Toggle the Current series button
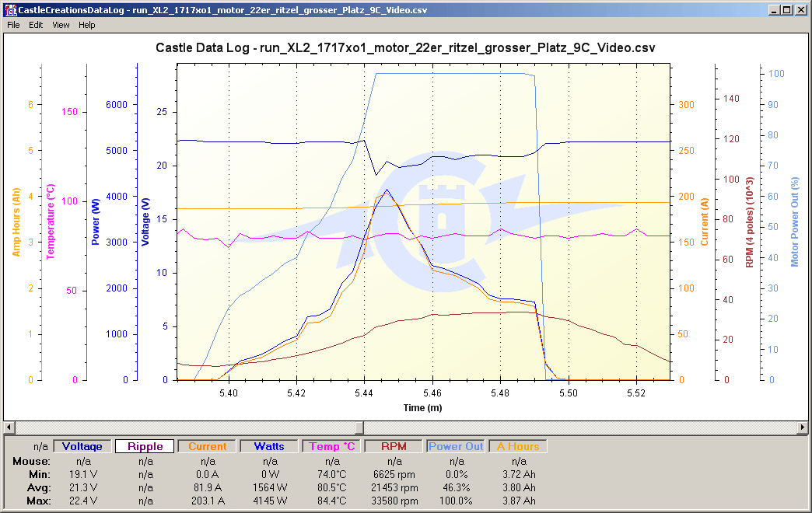Screen dimensions: 812x513 [x=207, y=446]
